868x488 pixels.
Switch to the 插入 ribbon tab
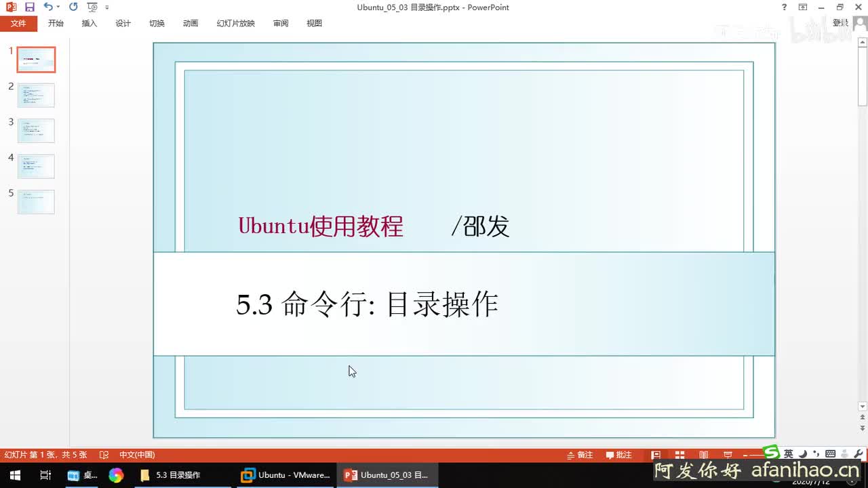(x=90, y=23)
